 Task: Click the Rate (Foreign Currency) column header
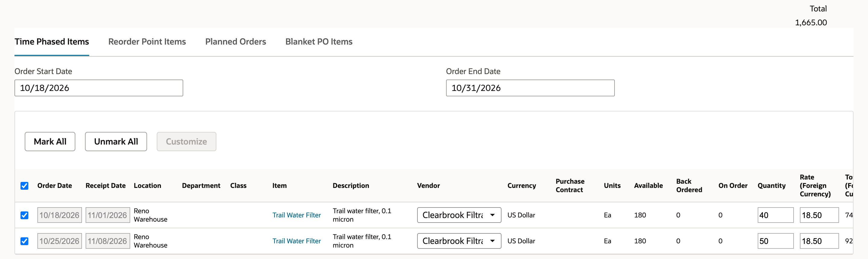click(815, 186)
